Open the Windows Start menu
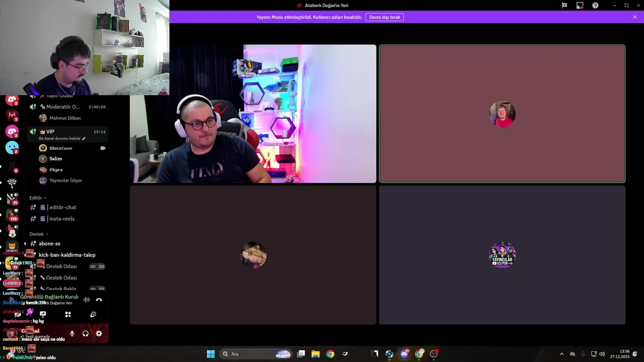The width and height of the screenshot is (644, 362). [x=211, y=354]
